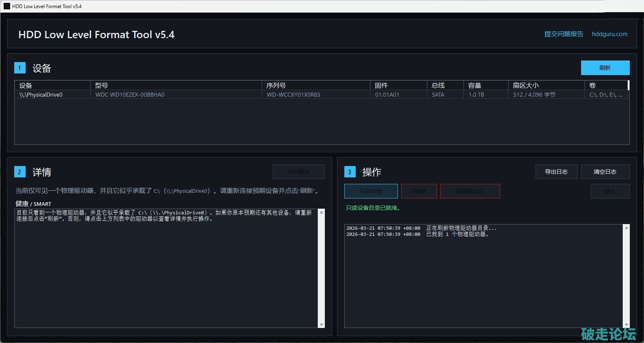644x343 pixels.
Task: Choose the 只读校验 operation
Action: [x=371, y=191]
